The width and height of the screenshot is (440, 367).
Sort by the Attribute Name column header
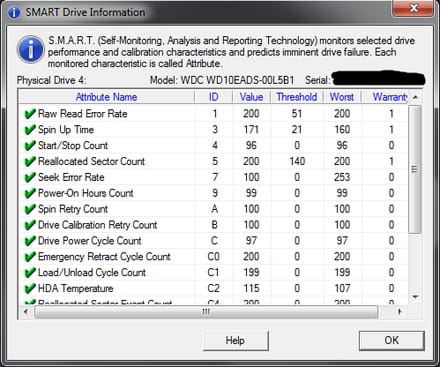click(x=107, y=97)
